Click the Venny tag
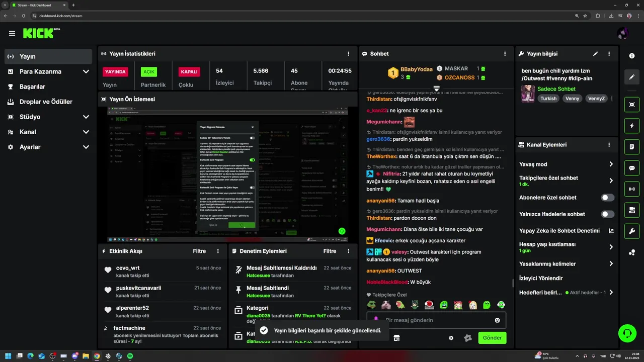 (573, 99)
